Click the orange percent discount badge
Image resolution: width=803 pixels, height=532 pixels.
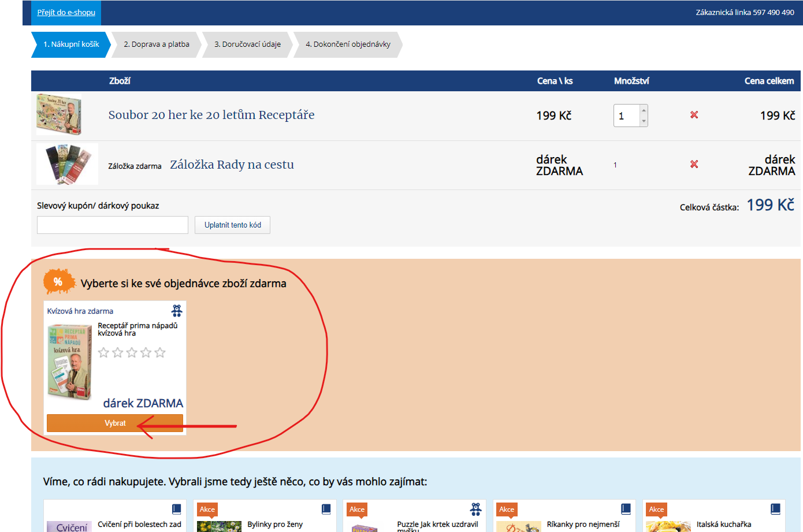pos(58,282)
